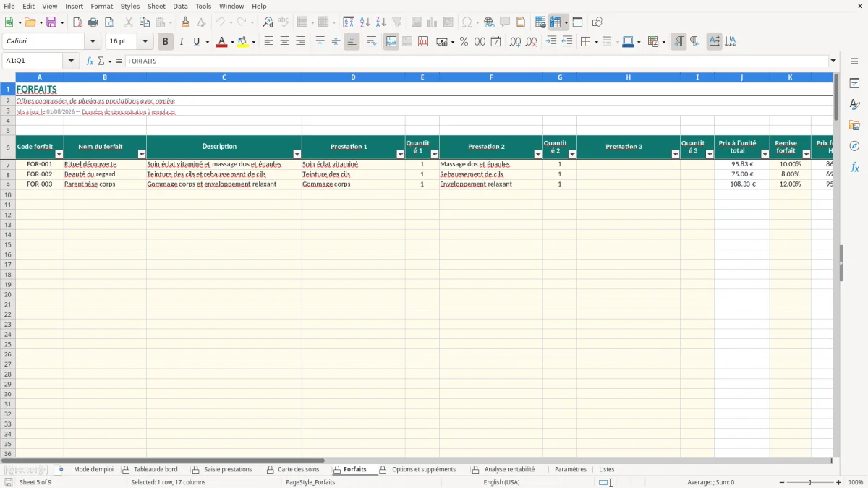Expand the formula bar
Screen dimensions: 868x488
(x=833, y=61)
